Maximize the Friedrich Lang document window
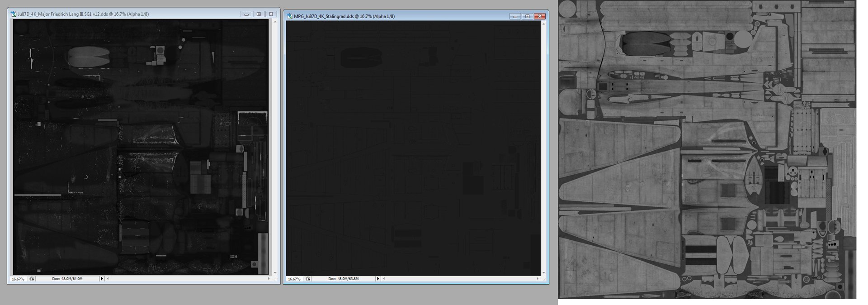The width and height of the screenshot is (868, 305). click(x=259, y=14)
